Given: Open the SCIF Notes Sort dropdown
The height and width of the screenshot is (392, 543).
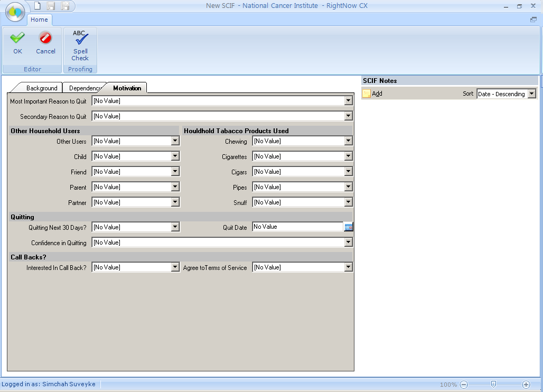Looking at the screenshot, I should [531, 94].
